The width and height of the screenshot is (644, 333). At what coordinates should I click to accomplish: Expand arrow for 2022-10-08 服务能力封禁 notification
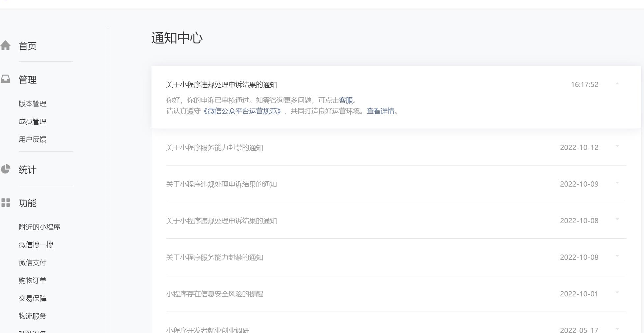[617, 256]
